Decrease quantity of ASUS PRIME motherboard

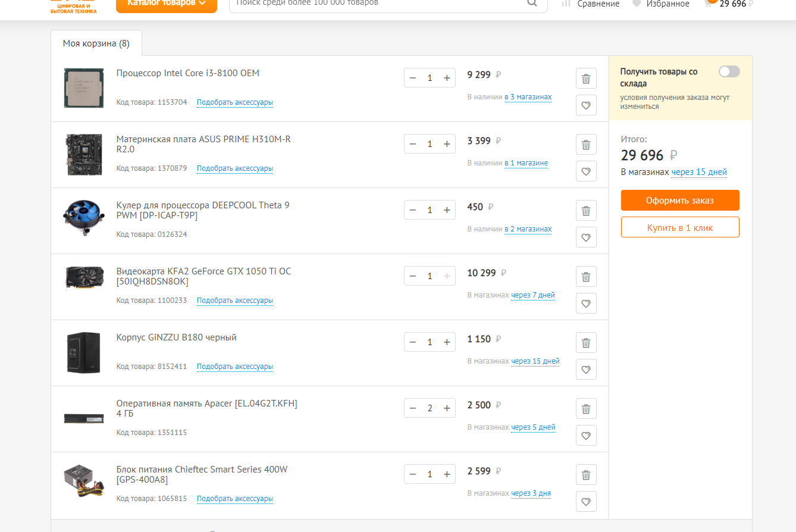pos(413,144)
